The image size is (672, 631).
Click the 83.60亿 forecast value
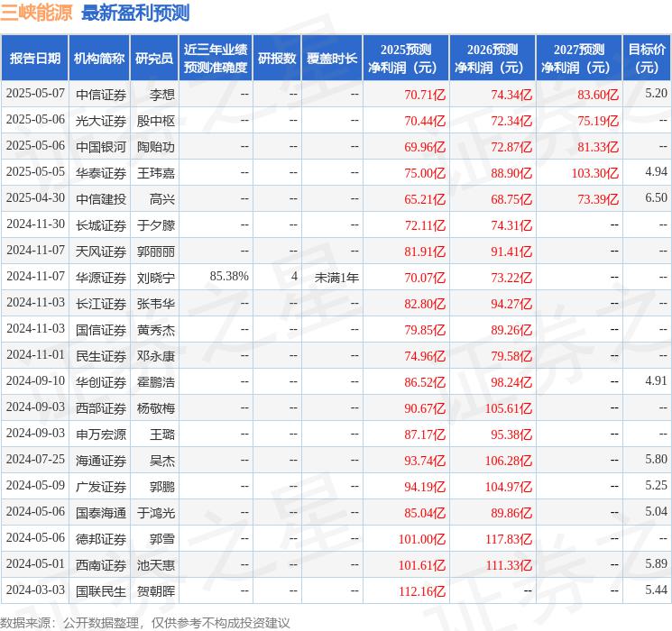[598, 95]
